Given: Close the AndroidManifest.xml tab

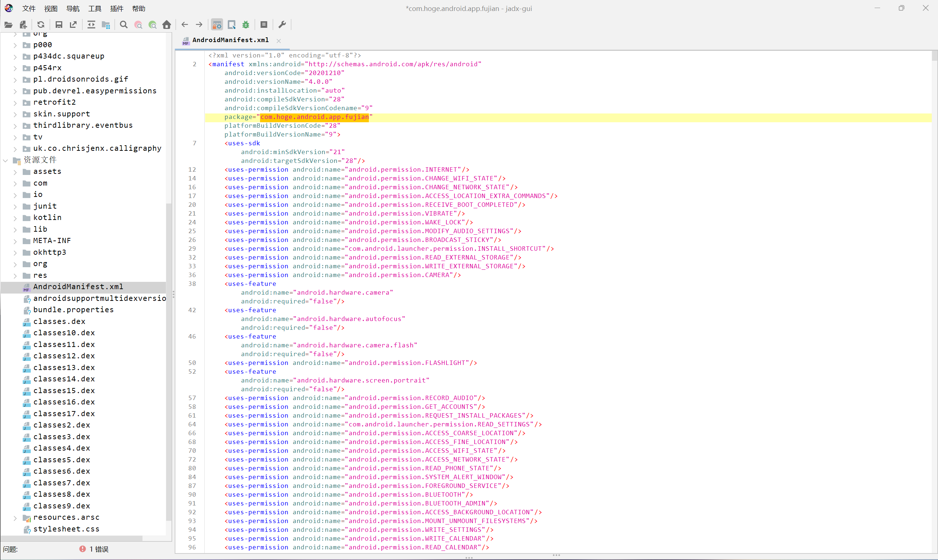Looking at the screenshot, I should (x=279, y=41).
